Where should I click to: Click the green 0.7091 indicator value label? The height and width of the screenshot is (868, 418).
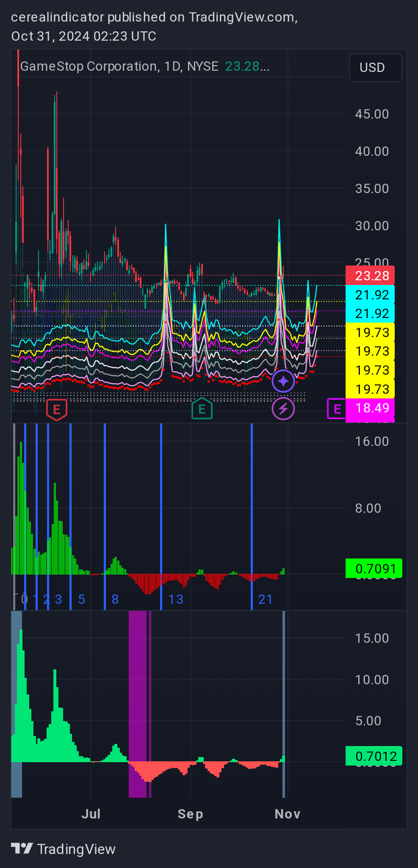374,569
